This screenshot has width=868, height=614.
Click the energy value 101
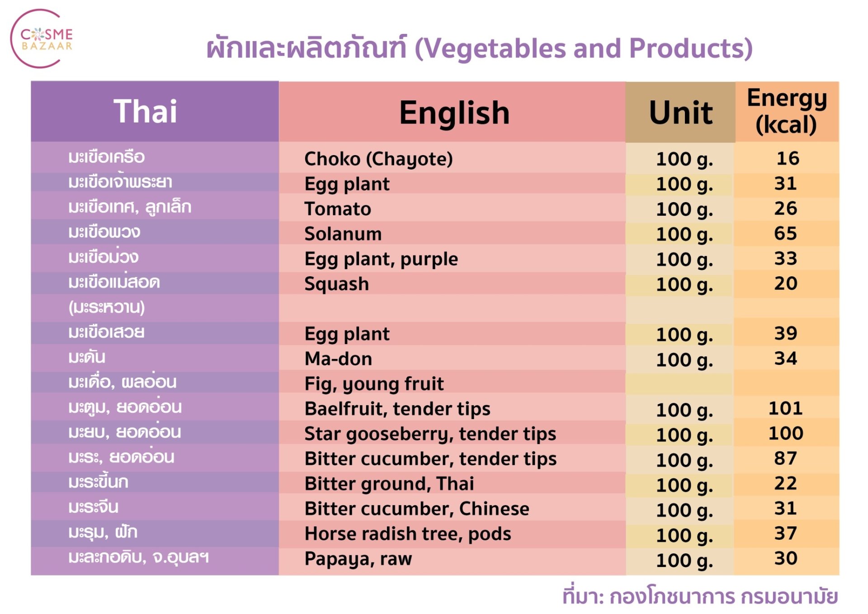click(786, 408)
